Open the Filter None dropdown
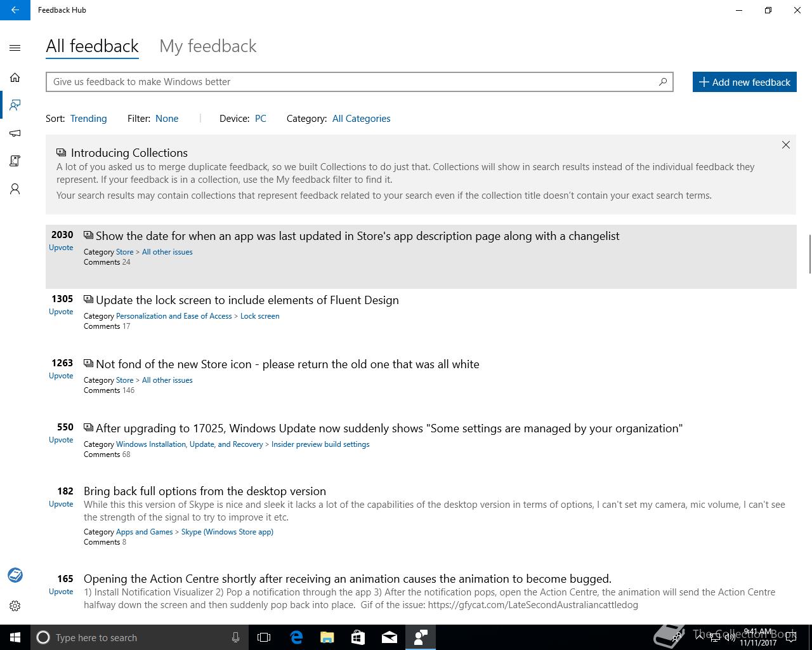812x650 pixels. [167, 119]
